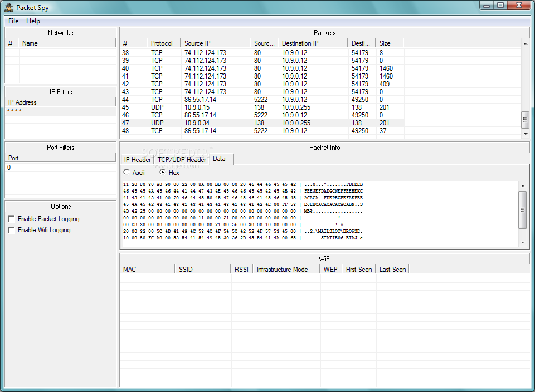Viewport: 535px width, 392px height.
Task: Click the packet list scrollbar thumb
Action: [526, 120]
